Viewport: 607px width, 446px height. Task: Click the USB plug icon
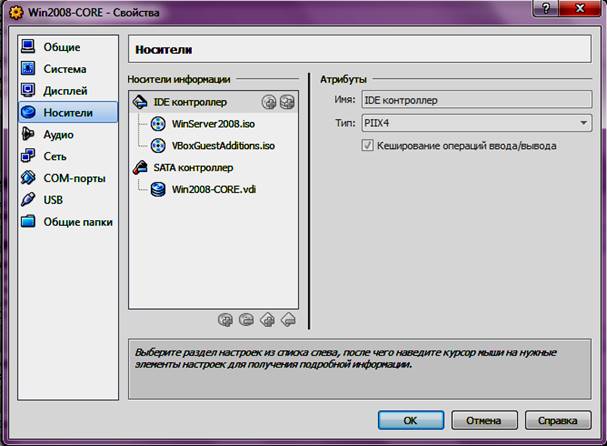28,199
